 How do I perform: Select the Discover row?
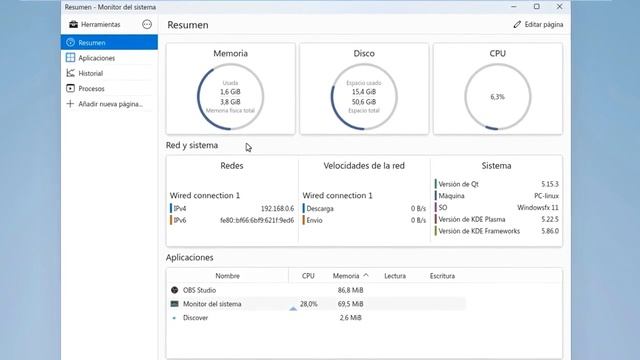[316, 318]
